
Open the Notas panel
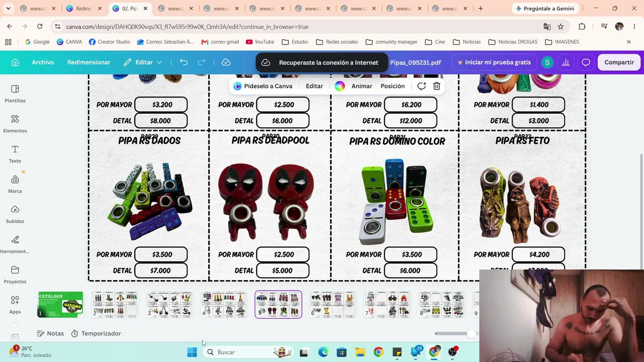tap(50, 333)
